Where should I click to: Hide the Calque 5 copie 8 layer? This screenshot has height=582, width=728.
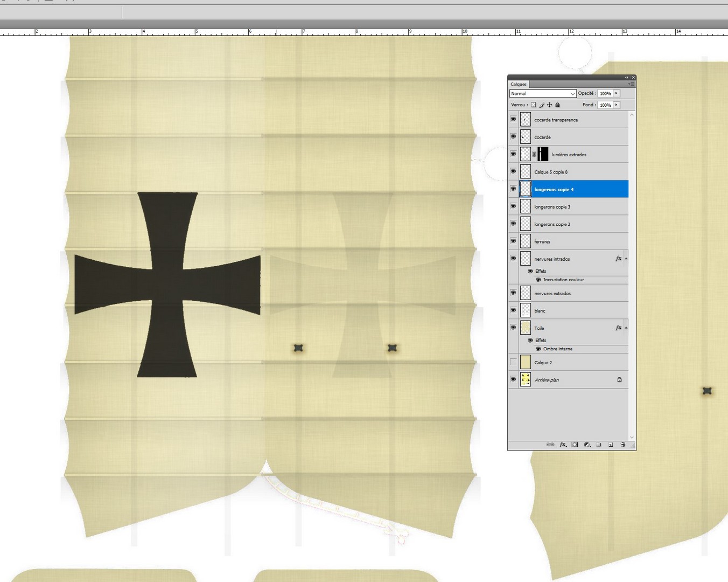tap(513, 171)
